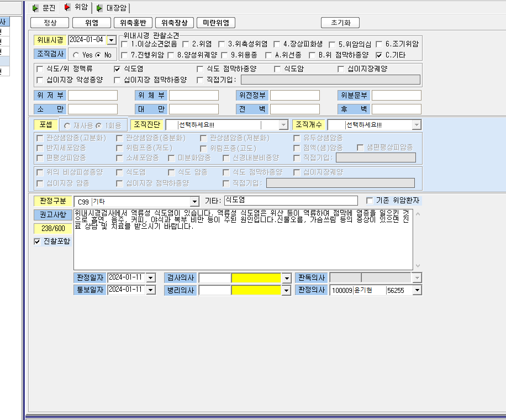Click the 위축홍반 button
506x420 pixels.
(x=133, y=23)
